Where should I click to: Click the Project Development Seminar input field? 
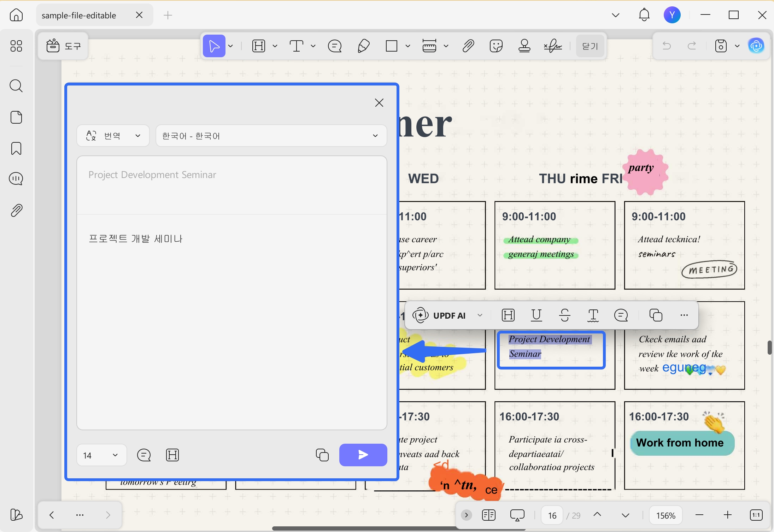pyautogui.click(x=232, y=185)
